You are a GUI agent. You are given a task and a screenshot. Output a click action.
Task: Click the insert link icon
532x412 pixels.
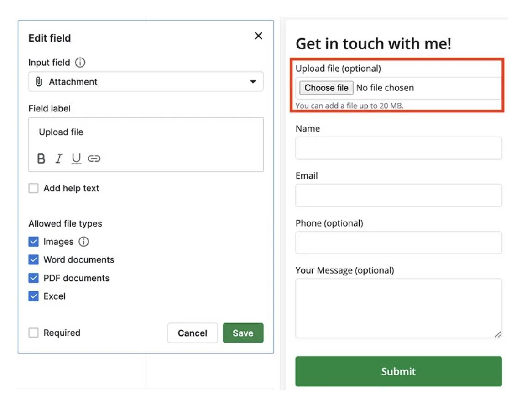click(x=94, y=158)
